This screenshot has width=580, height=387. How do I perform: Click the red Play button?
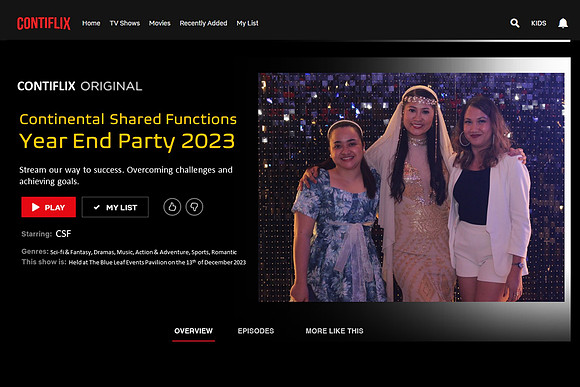pos(48,207)
